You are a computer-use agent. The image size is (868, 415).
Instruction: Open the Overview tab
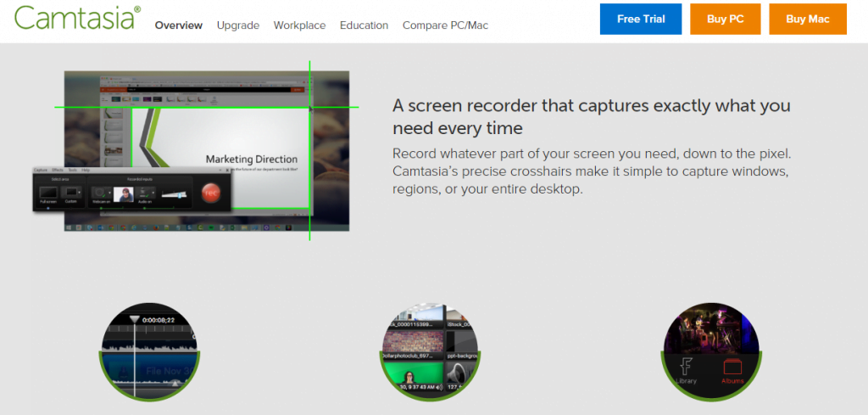click(179, 25)
